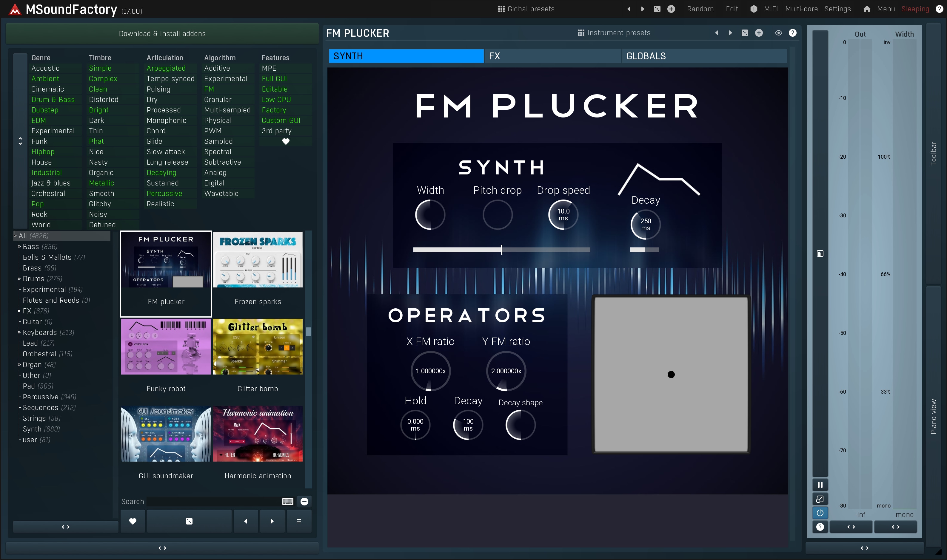This screenshot has height=560, width=947.
Task: Select the Frozen sparks preset thumbnail
Action: (x=258, y=260)
